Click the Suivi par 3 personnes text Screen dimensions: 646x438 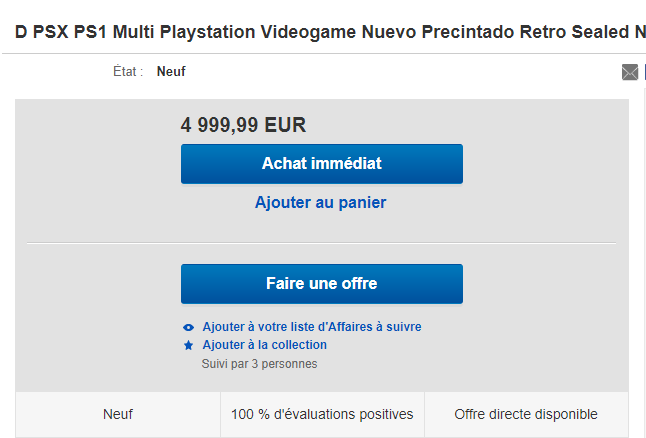pos(259,364)
